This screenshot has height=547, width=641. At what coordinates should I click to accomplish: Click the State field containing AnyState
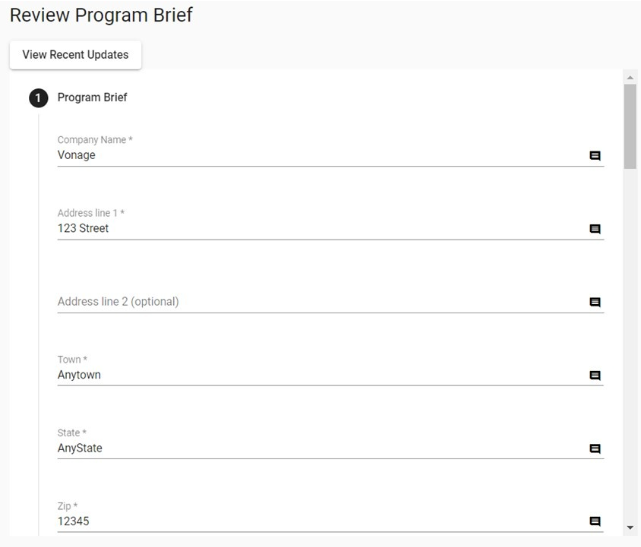(300, 448)
